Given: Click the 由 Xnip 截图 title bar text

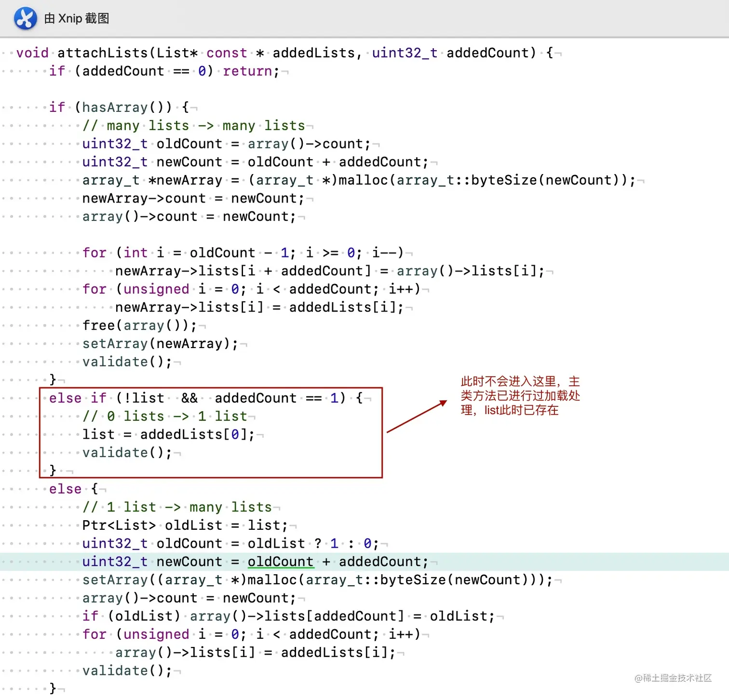Looking at the screenshot, I should (76, 18).
